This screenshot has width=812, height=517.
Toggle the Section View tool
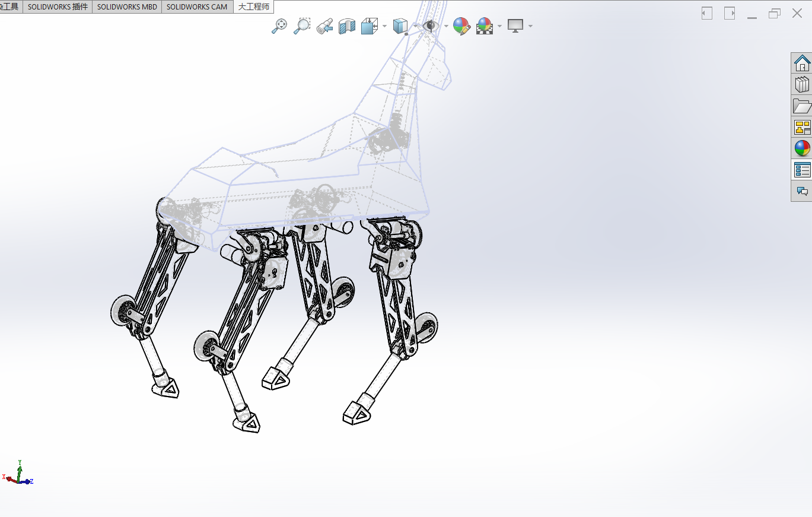(347, 26)
